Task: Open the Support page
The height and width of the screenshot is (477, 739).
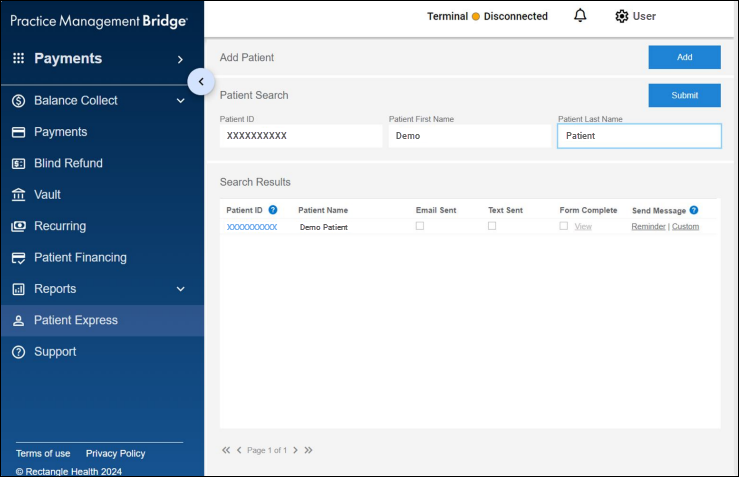Action: pos(55,352)
